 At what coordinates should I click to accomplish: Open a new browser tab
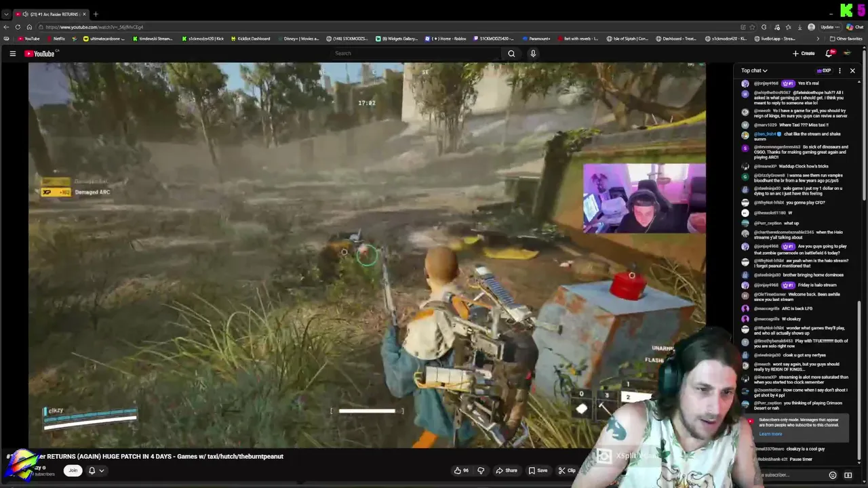coord(96,14)
